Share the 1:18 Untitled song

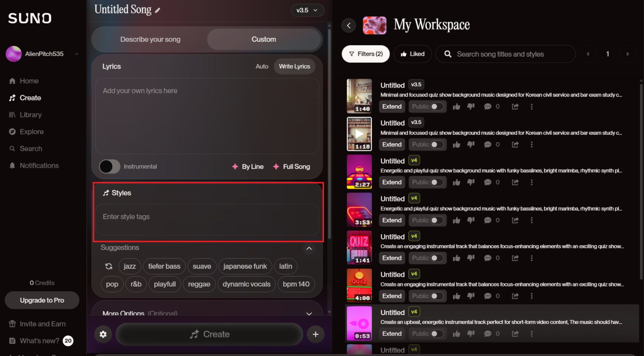coord(515,144)
